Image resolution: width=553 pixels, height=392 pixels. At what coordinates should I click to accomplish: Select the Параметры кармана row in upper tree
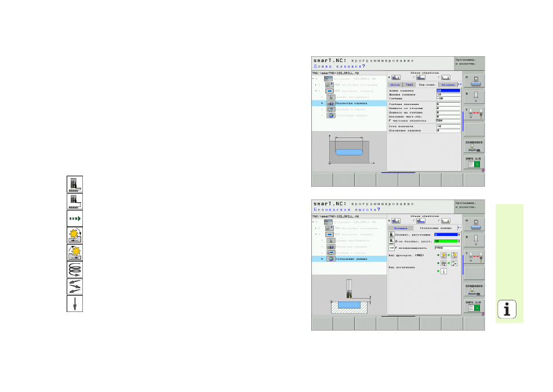pyautogui.click(x=349, y=103)
